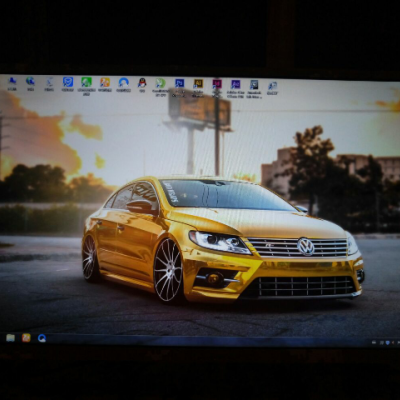Select the Photoshop Ps desktop shortcut
This screenshot has height=400, width=400.
[x=179, y=88]
